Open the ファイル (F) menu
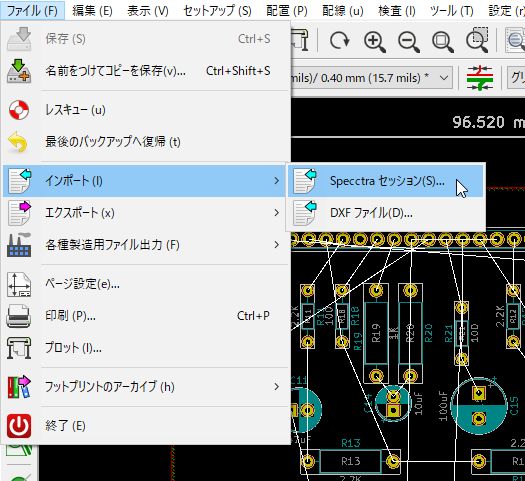 coord(32,11)
